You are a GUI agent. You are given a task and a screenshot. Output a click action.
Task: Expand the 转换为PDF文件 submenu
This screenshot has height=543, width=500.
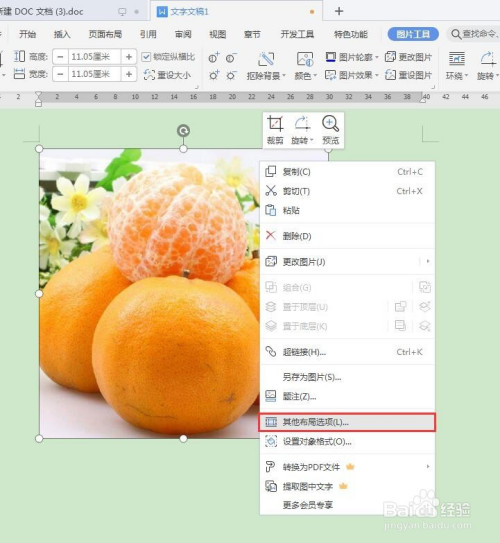point(428,466)
